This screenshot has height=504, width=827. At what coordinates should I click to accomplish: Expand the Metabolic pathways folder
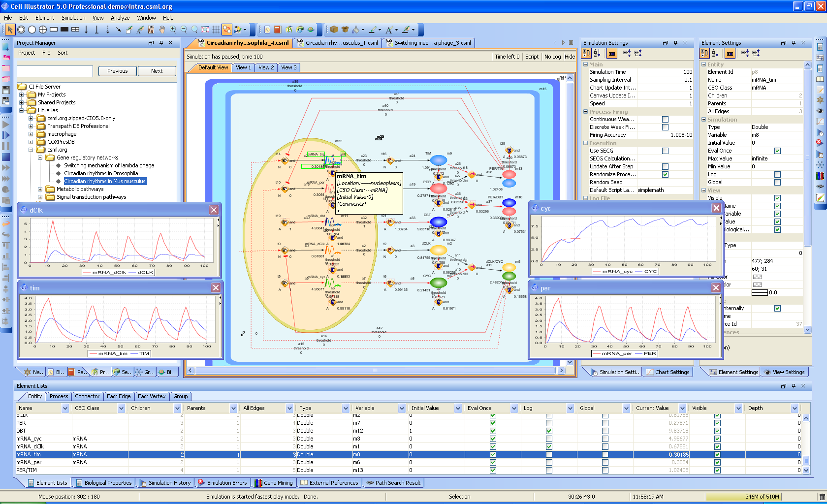[40, 189]
